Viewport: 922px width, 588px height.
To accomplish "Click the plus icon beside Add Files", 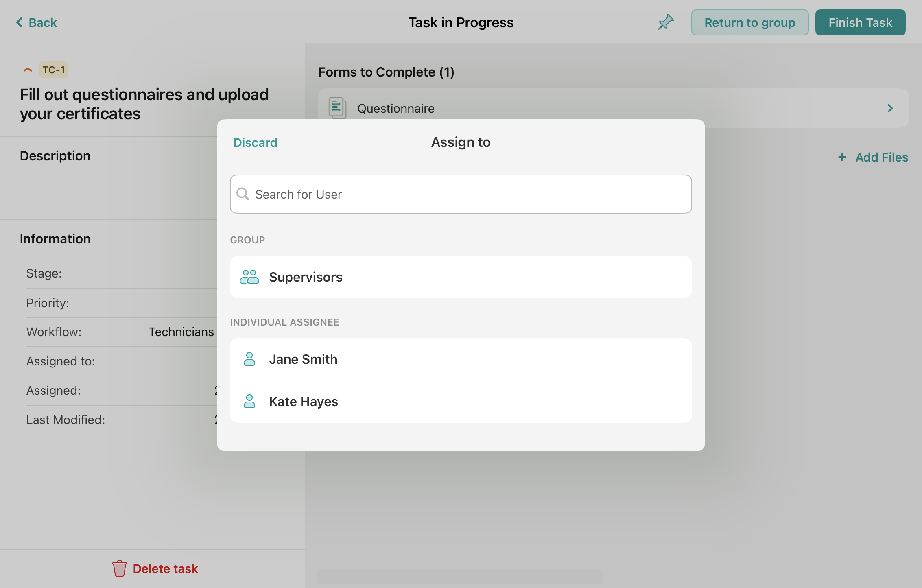I will 842,157.
